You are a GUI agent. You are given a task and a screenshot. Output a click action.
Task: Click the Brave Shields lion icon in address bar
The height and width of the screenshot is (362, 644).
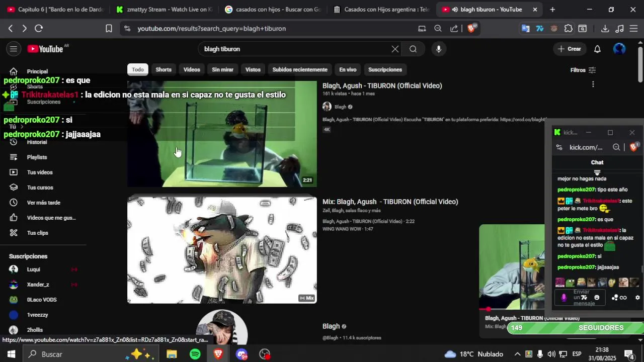[472, 28]
